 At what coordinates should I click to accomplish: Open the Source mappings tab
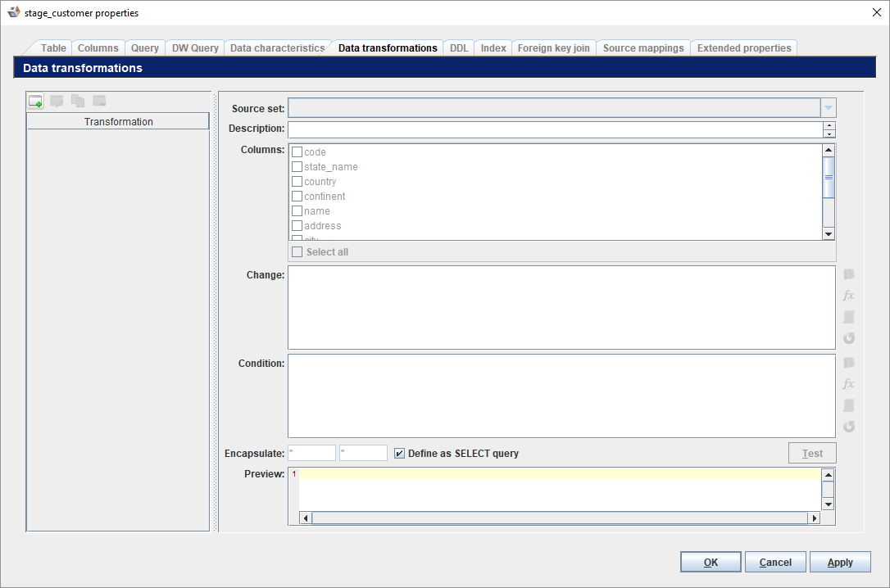(643, 48)
